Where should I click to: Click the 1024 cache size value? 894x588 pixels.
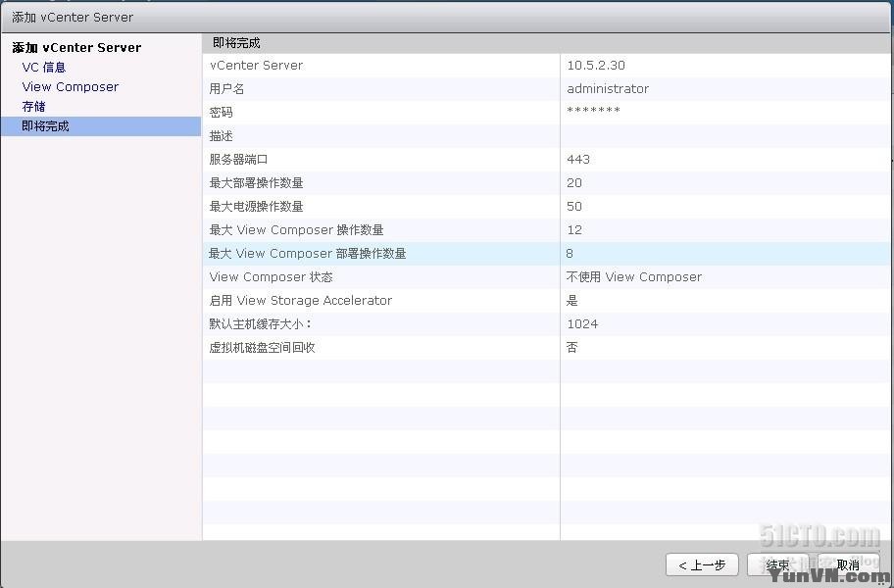[582, 323]
